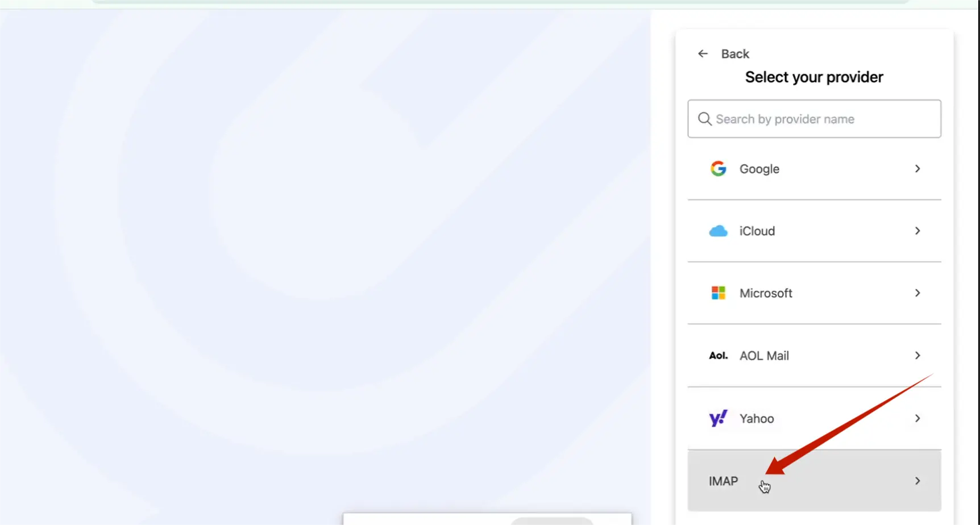Pick the Microsoft provider label
Screen dimensions: 980x525
765,293
